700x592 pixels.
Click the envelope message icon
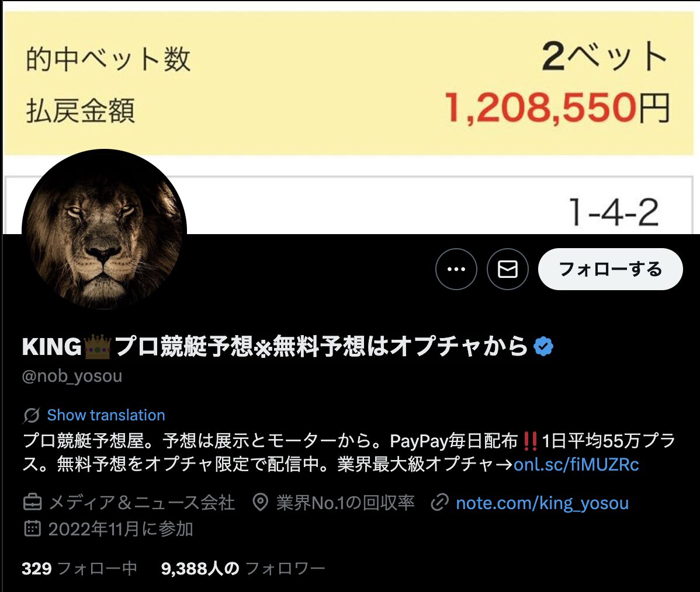click(x=508, y=269)
